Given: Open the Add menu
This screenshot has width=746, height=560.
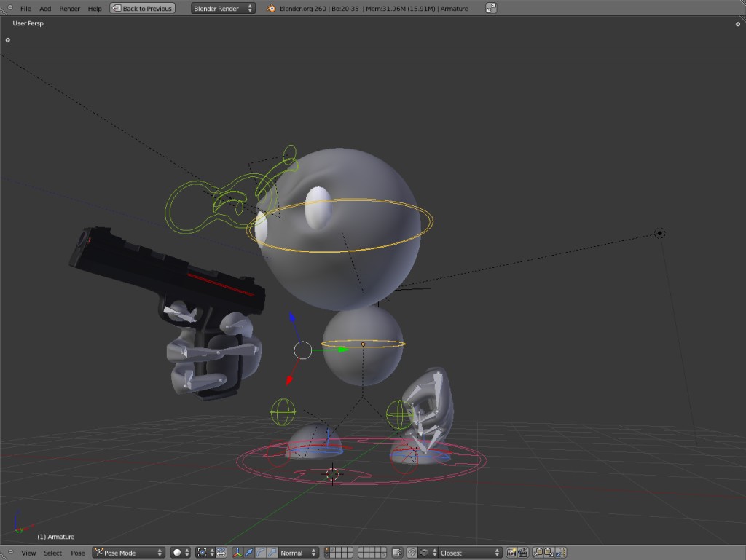Looking at the screenshot, I should tap(45, 9).
